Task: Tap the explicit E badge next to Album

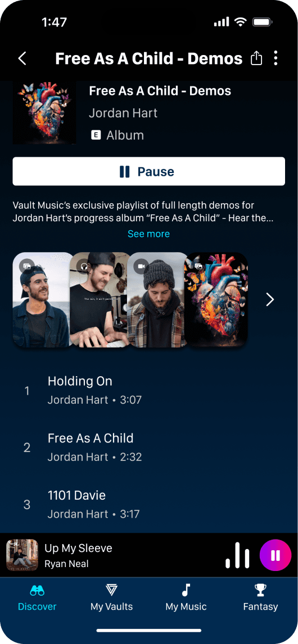Action: click(x=96, y=135)
